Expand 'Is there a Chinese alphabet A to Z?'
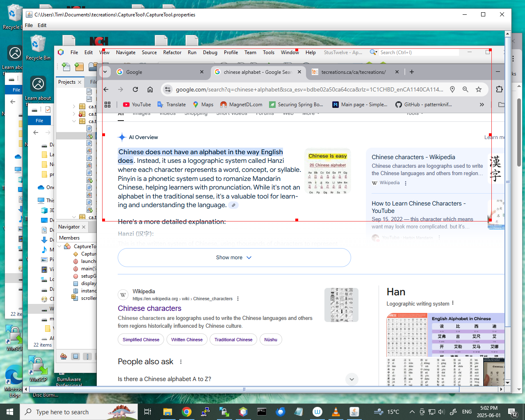This screenshot has width=525, height=420. [352, 379]
